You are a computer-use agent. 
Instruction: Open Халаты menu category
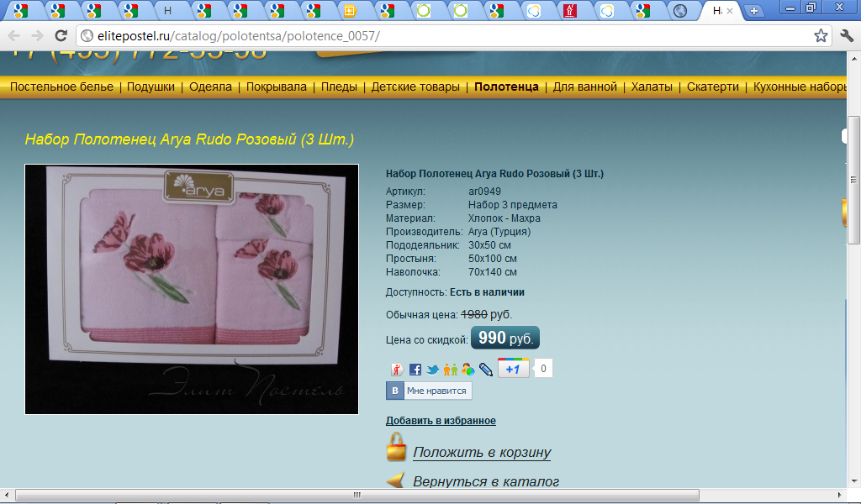pos(652,87)
